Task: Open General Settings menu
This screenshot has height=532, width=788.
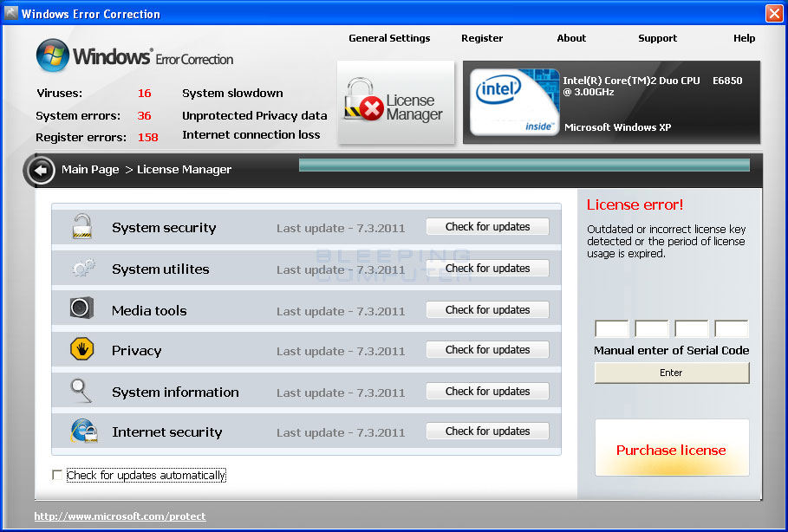Action: pos(389,38)
